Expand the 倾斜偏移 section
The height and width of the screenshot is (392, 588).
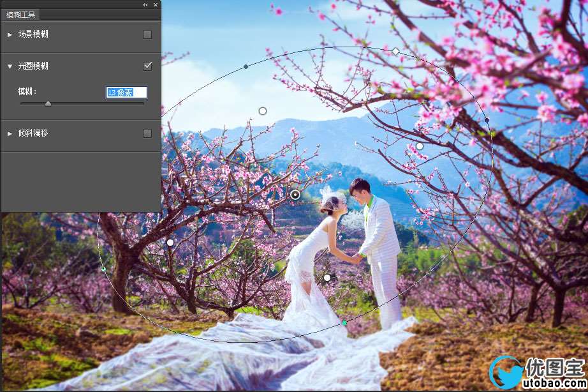click(10, 133)
